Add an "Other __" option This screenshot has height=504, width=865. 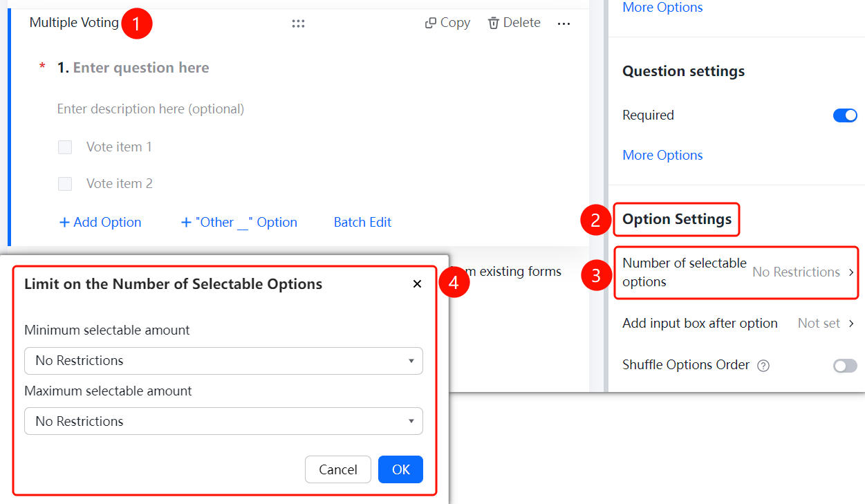tap(239, 223)
